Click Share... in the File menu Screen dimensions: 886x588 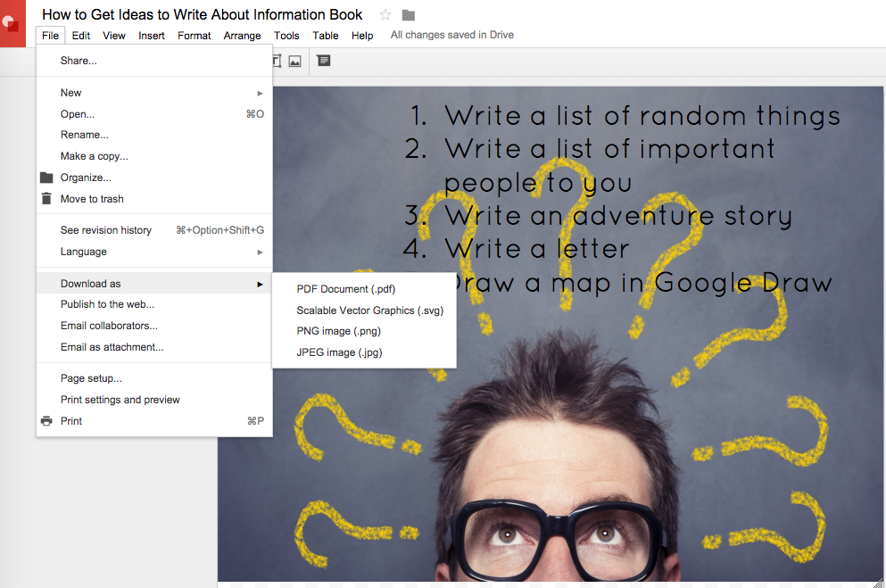click(x=79, y=61)
